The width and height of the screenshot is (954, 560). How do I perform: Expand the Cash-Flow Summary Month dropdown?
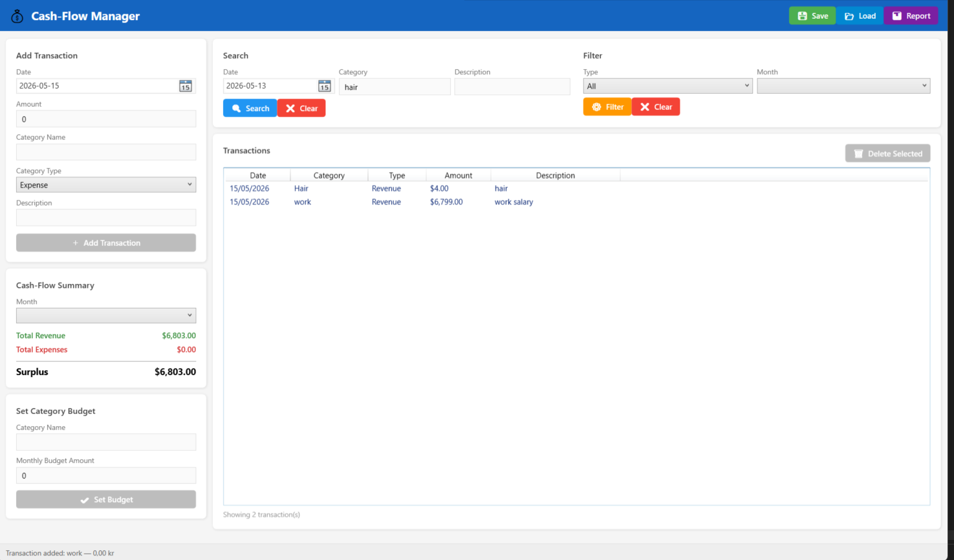click(x=106, y=316)
